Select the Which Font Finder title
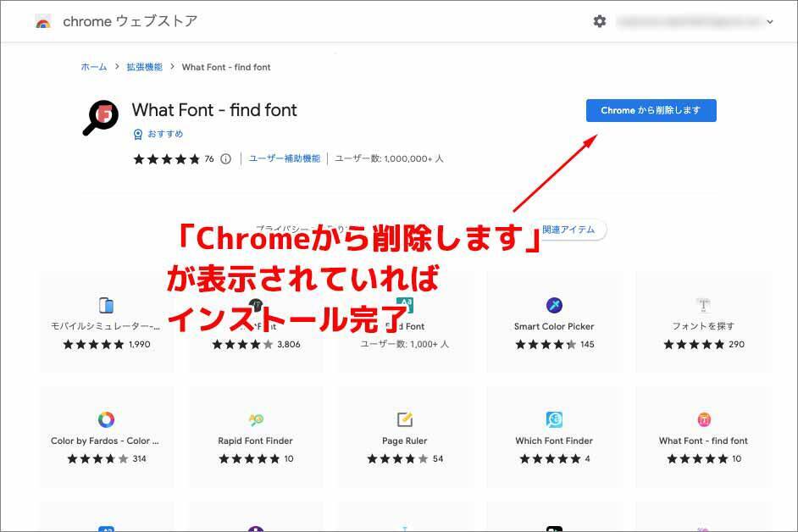Viewport: 798px width, 532px height. pos(554,441)
